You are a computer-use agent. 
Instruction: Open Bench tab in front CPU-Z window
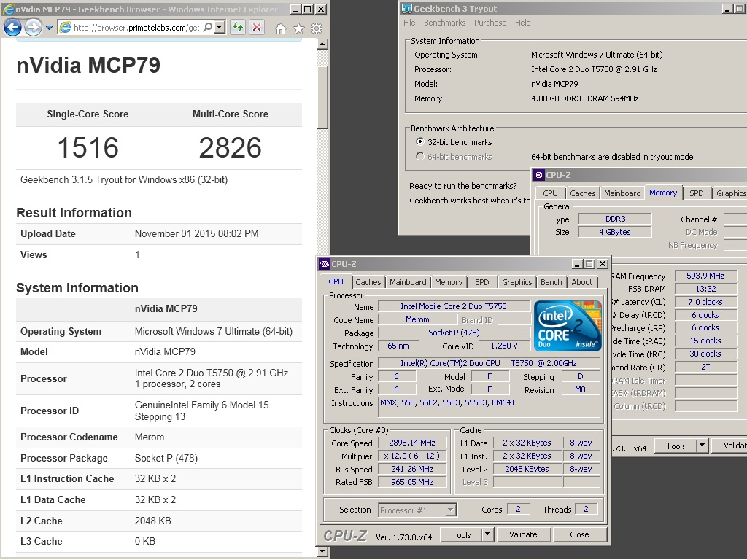[551, 282]
